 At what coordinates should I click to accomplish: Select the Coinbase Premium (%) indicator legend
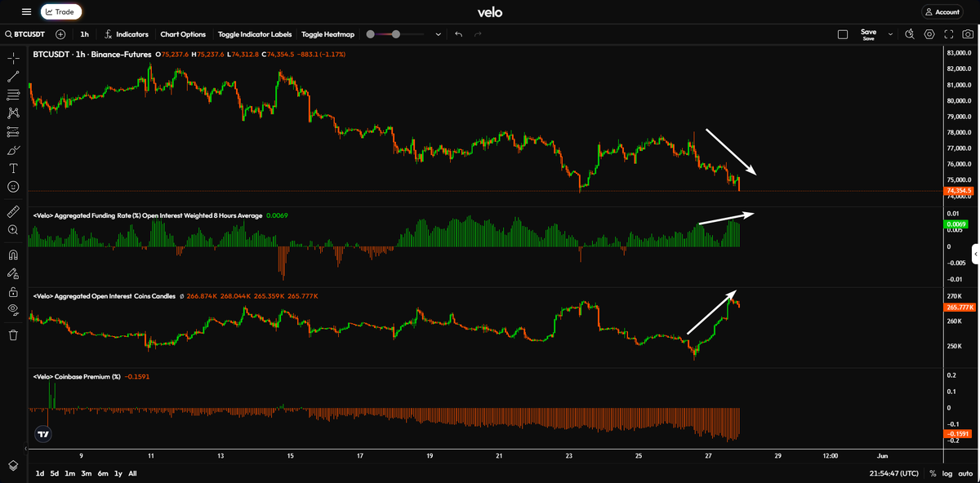point(77,377)
